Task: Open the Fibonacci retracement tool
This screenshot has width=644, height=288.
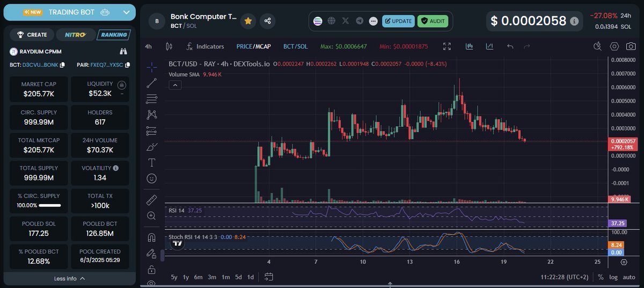Action: 151,99
